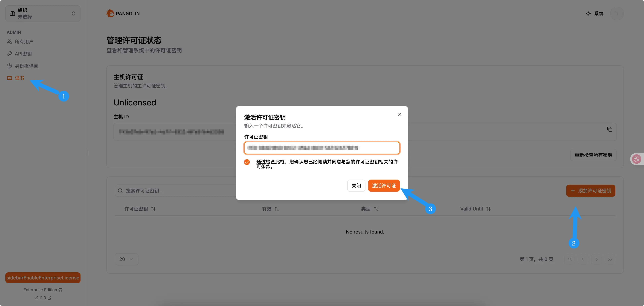The image size is (644, 306).
Task: Close the activate license dialog with X
Action: pos(399,114)
